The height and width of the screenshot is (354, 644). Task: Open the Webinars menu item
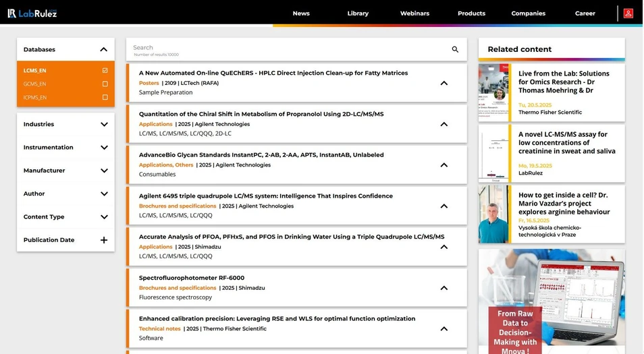click(414, 13)
